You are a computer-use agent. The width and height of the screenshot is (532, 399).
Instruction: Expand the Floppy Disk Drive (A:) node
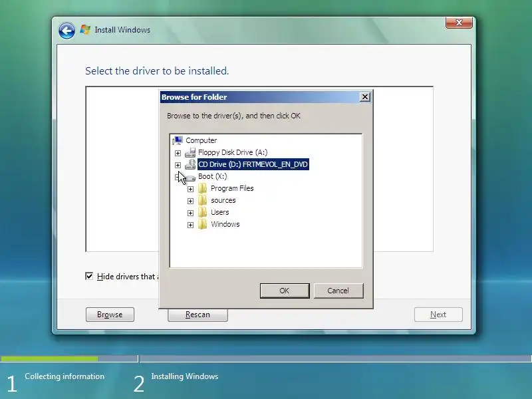point(178,153)
